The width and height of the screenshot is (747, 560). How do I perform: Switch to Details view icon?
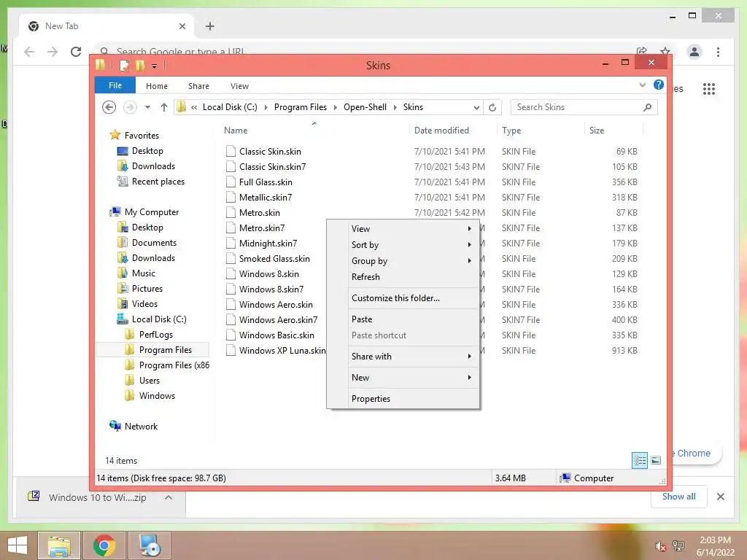(640, 460)
